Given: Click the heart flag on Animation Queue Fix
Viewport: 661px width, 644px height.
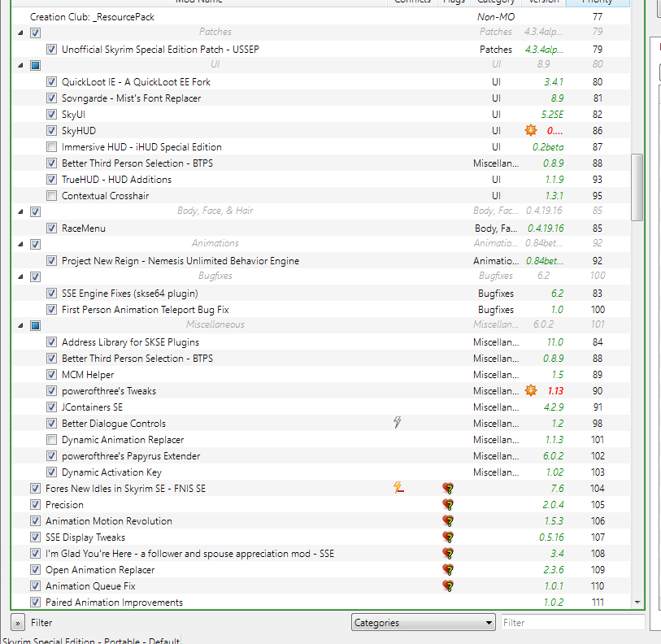Looking at the screenshot, I should pos(448,585).
